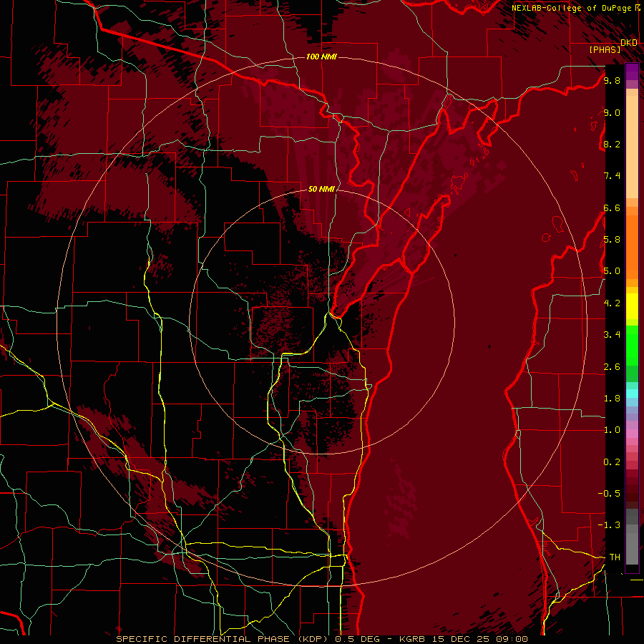Click the 1.8 legend value
Screen dimensions: 644x644
pos(612,399)
